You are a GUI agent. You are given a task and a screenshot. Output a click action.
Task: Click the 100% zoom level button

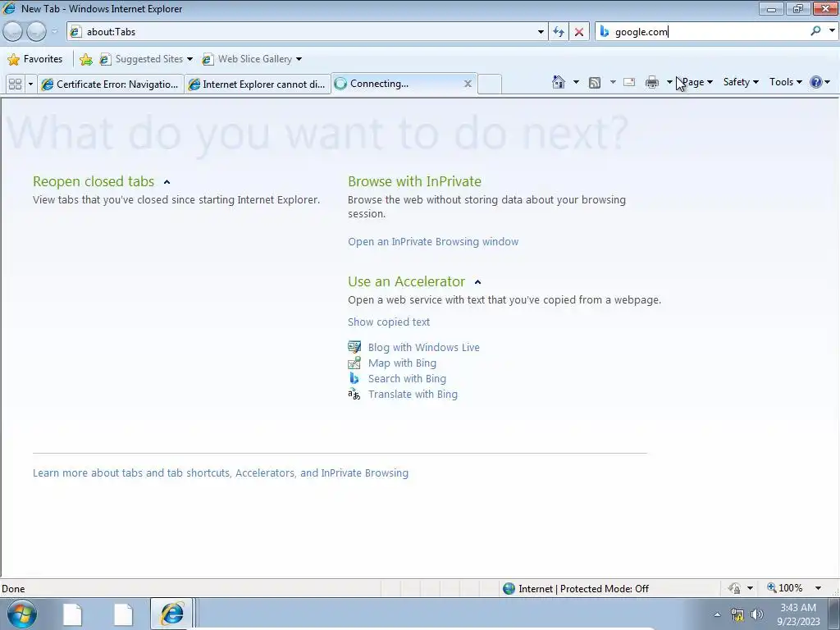click(785, 588)
